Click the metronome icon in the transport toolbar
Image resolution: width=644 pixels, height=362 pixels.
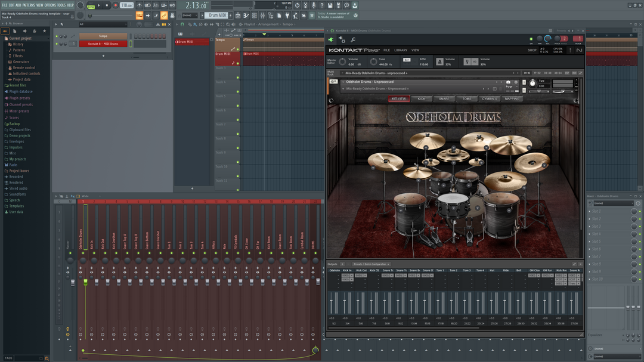(x=140, y=5)
